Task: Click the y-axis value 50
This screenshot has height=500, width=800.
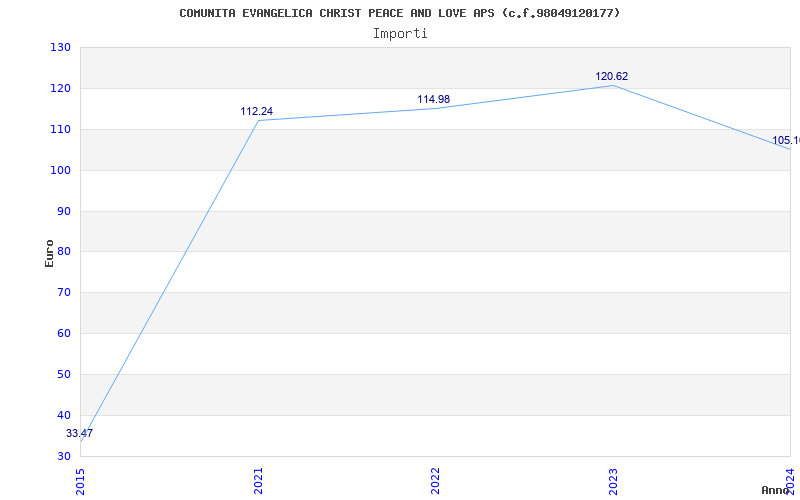Action: [63, 374]
